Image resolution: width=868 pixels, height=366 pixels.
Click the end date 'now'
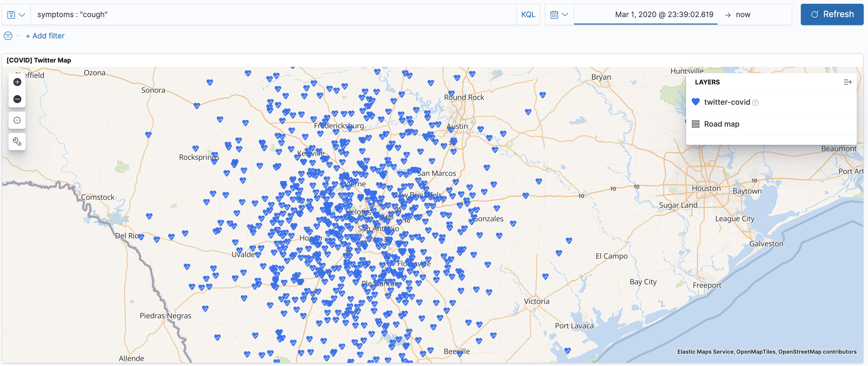click(x=743, y=15)
